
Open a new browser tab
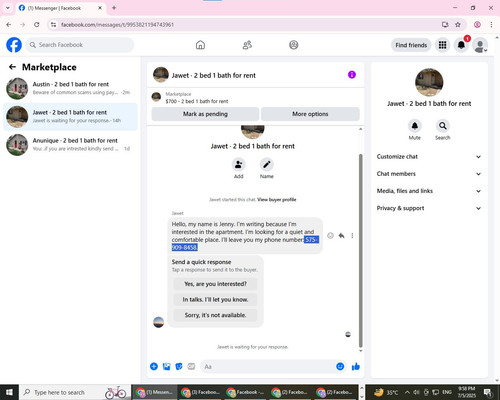114,8
